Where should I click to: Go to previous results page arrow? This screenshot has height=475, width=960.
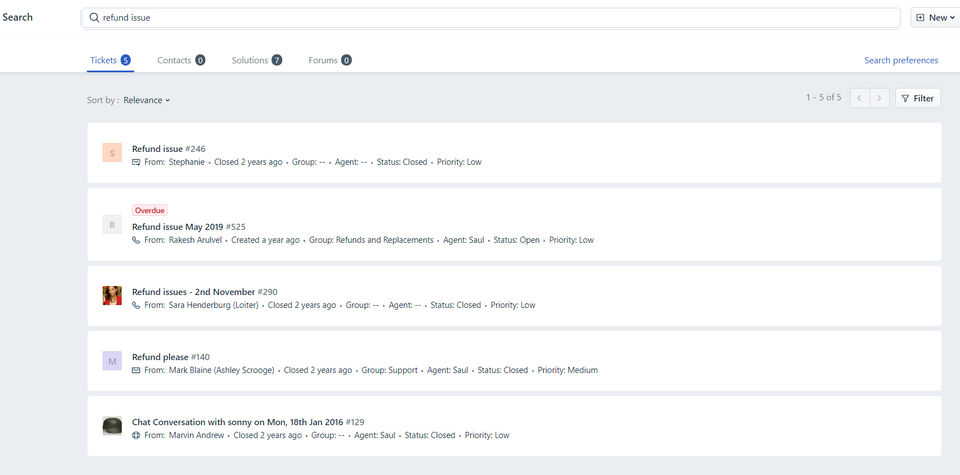tap(860, 98)
